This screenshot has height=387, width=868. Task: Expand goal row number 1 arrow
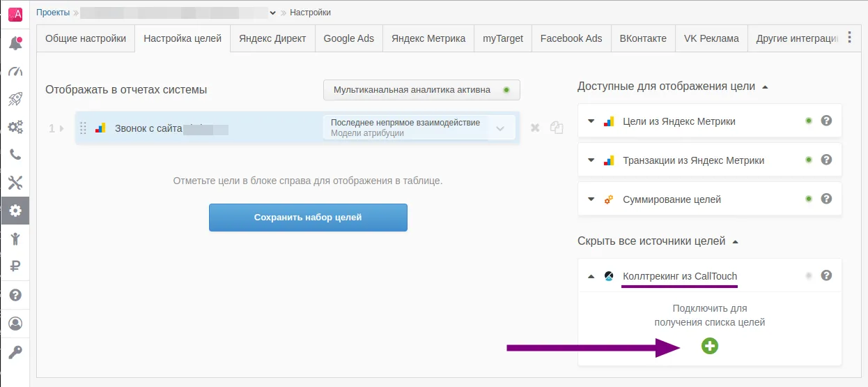click(x=62, y=128)
